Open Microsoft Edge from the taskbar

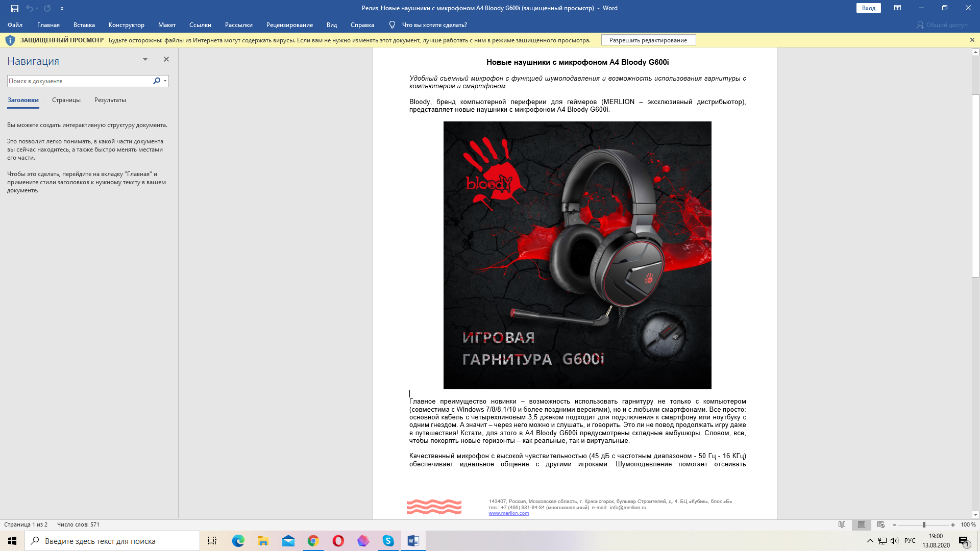238,541
